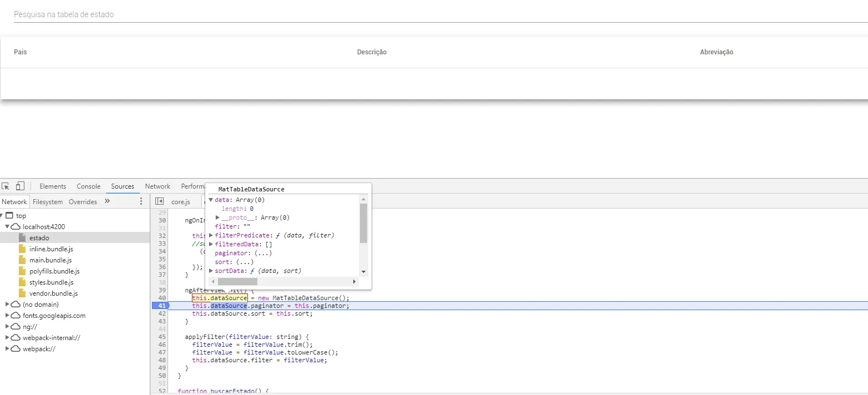Toggle the breakpoint on line 41
The image size is (868, 395).
pos(161,306)
